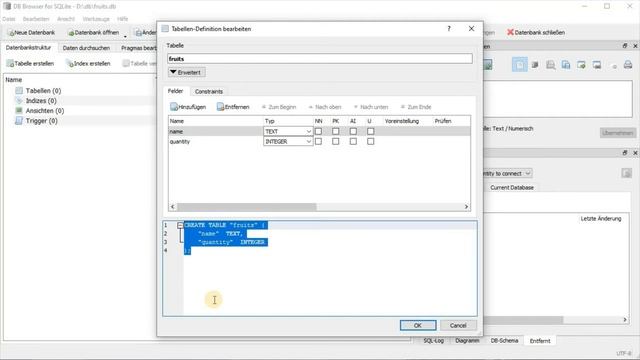Click the Zum Ende move icon

coord(403,107)
